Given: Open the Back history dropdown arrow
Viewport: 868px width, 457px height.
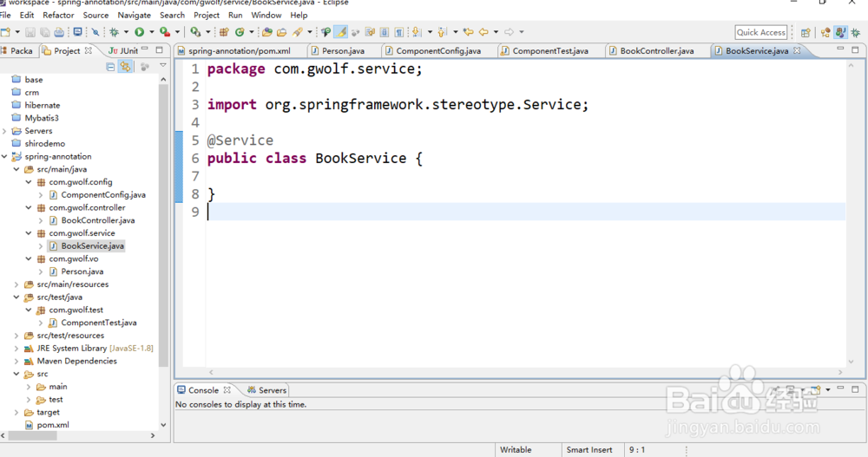Looking at the screenshot, I should click(x=496, y=32).
